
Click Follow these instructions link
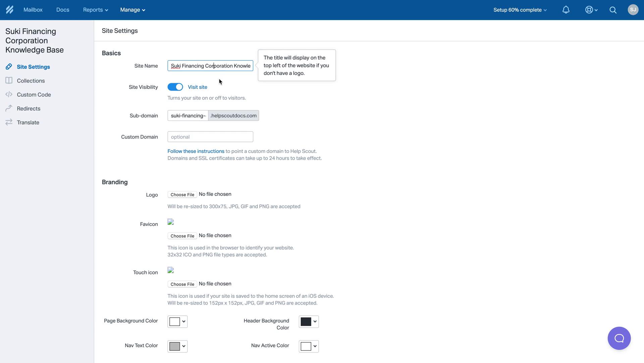tap(196, 151)
